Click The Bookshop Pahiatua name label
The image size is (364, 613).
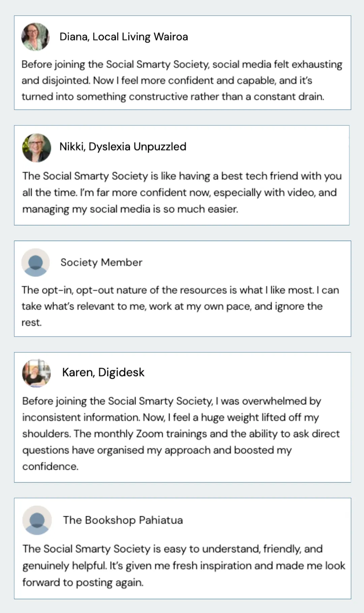123,520
